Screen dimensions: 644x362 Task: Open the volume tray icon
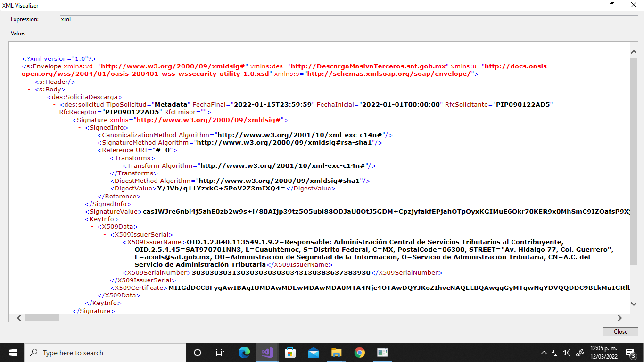point(567,353)
